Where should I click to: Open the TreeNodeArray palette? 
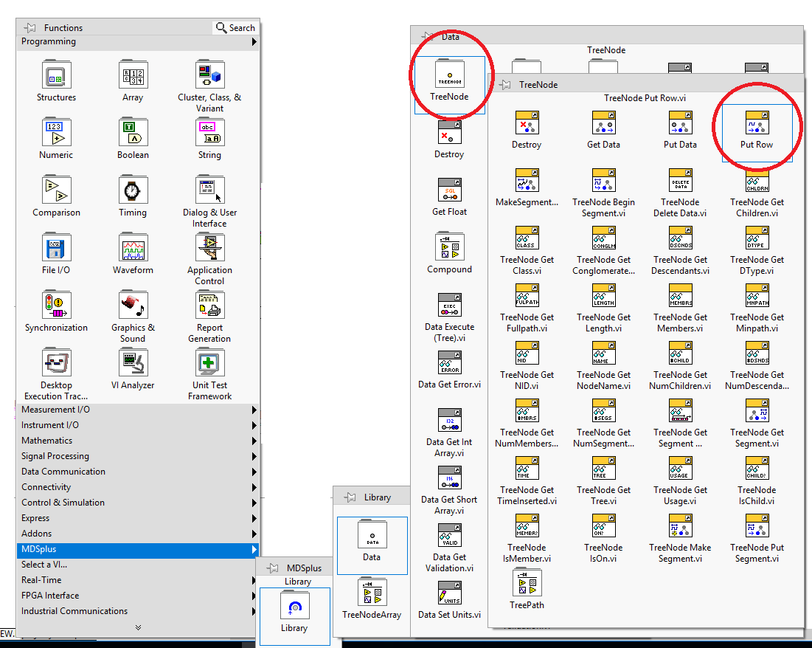click(x=372, y=593)
